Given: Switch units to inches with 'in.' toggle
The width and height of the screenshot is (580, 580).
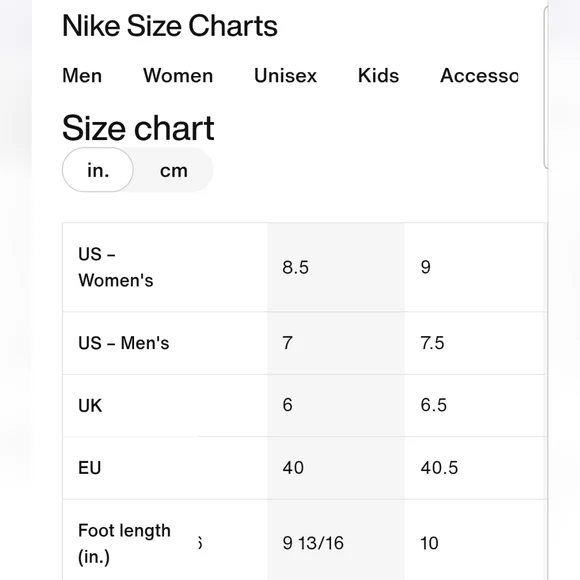Looking at the screenshot, I should click(x=98, y=170).
